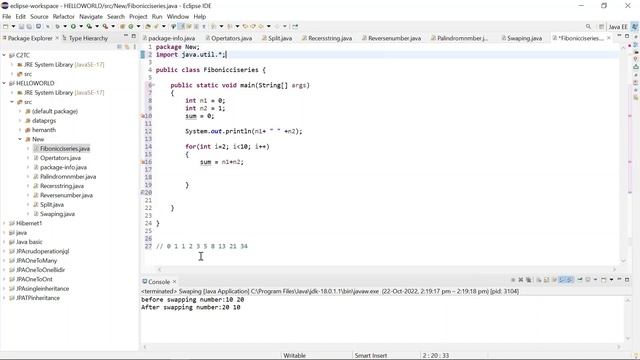Image resolution: width=640 pixels, height=360 pixels.
Task: Click the green Run toolbar button
Action: pos(73,26)
